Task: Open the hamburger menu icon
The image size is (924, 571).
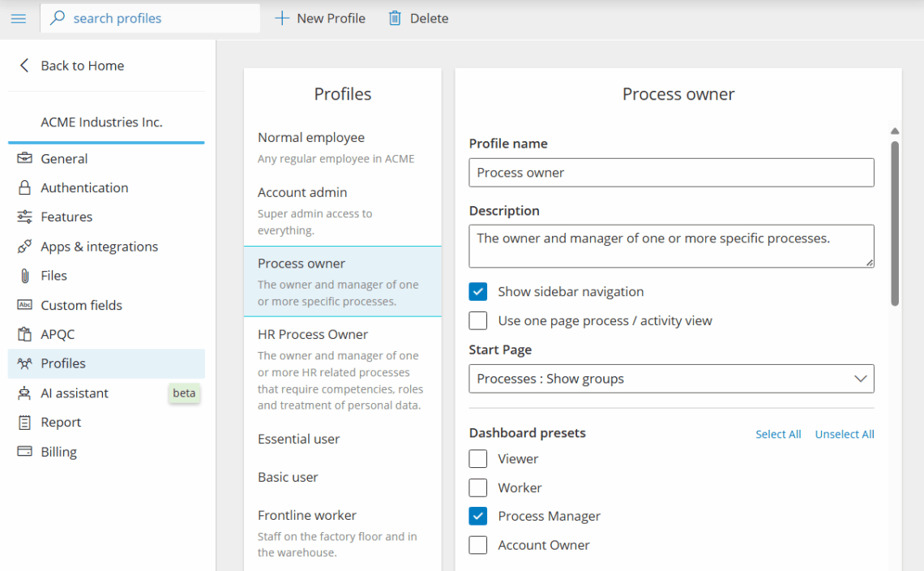Action: point(19,18)
